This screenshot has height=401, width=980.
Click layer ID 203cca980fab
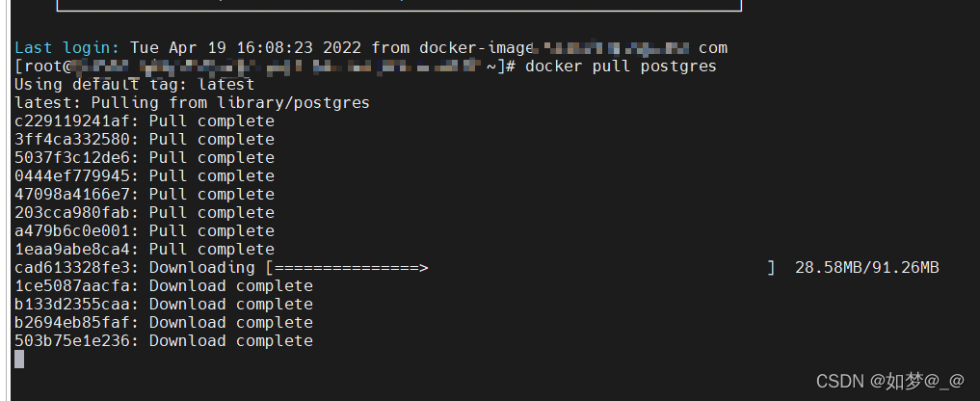pos(72,213)
